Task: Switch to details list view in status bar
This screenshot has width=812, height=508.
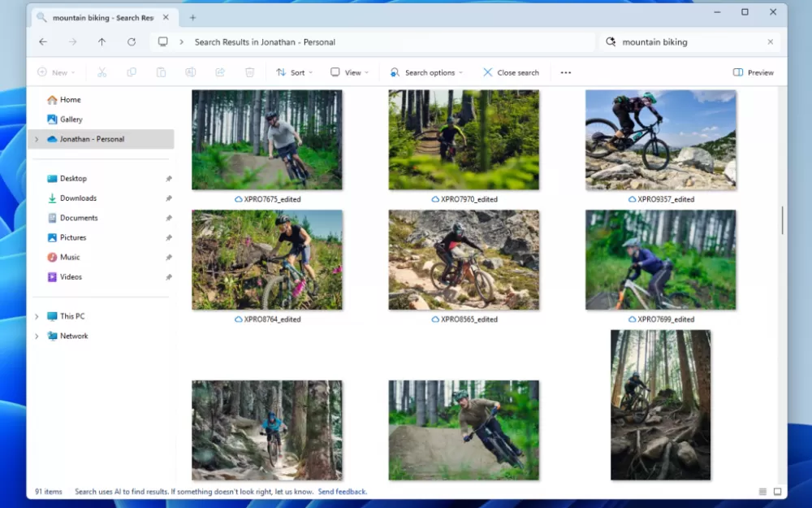Action: pyautogui.click(x=762, y=492)
